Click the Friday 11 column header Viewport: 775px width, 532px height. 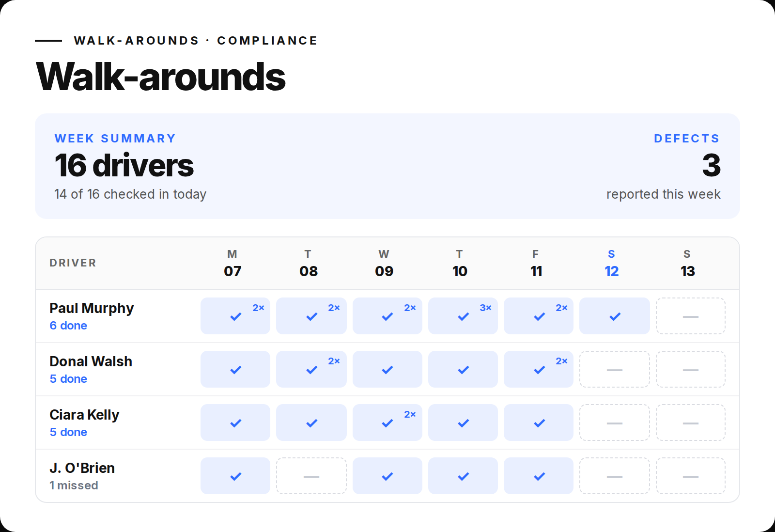pos(536,263)
